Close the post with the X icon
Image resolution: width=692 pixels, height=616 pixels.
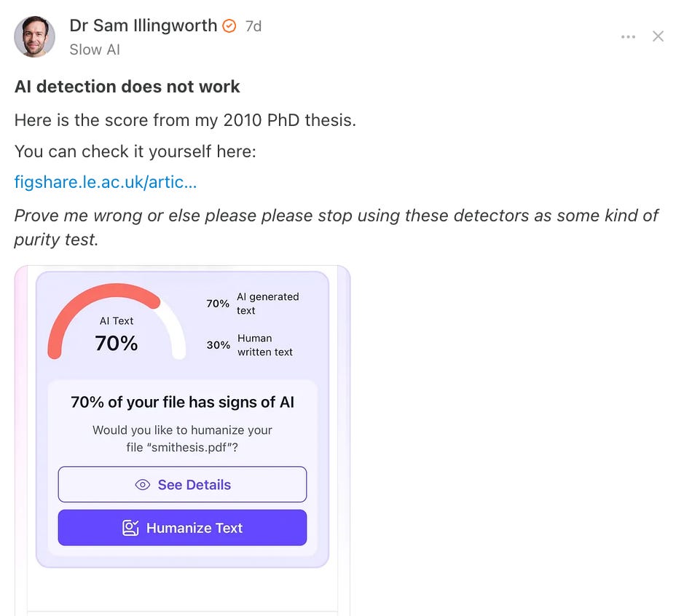coord(658,36)
